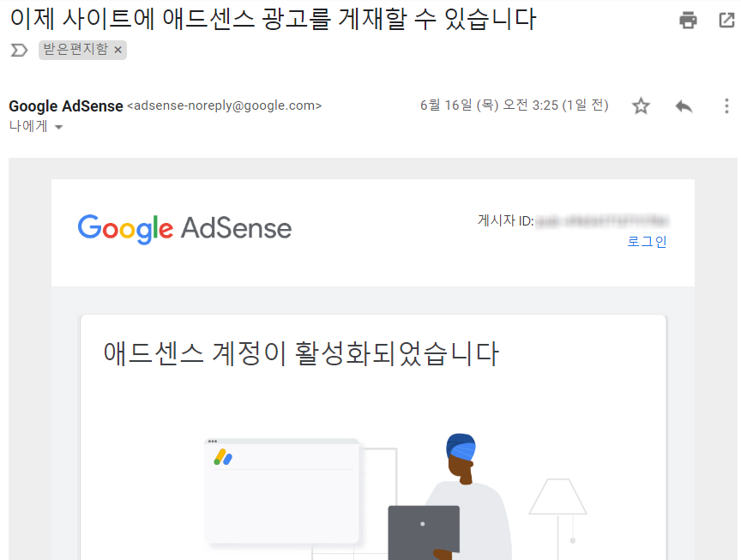This screenshot has height=560, width=741.
Task: Remove the 받은편지함 label with X
Action: [118, 50]
